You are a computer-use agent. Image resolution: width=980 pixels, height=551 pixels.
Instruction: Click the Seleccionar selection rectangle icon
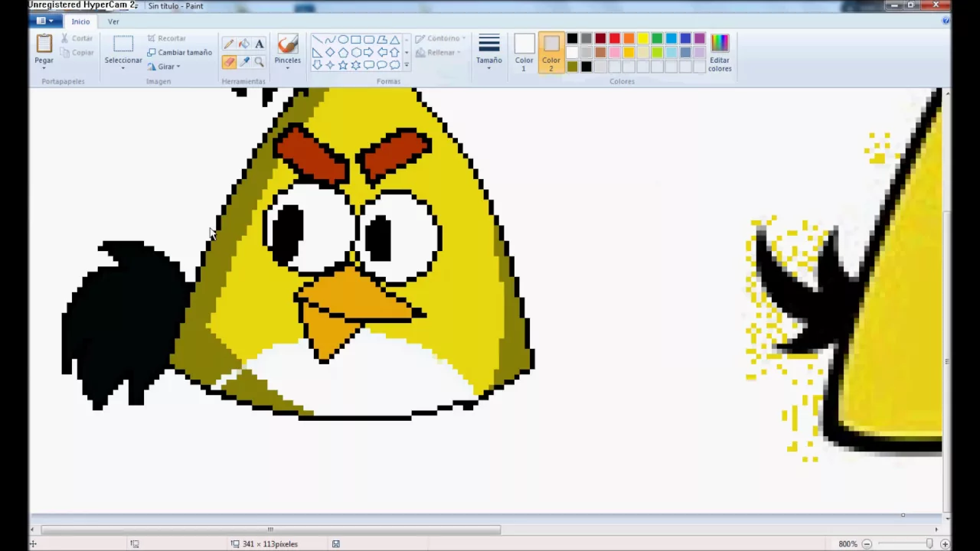pyautogui.click(x=123, y=44)
